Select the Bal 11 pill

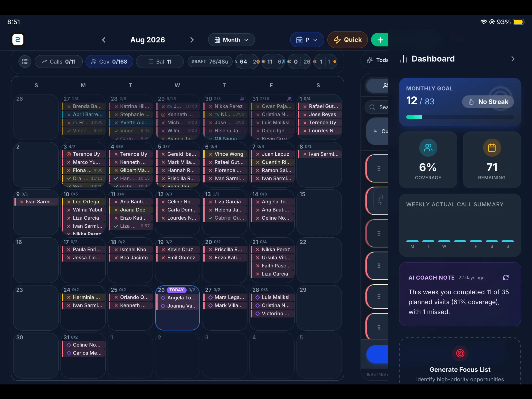point(160,61)
